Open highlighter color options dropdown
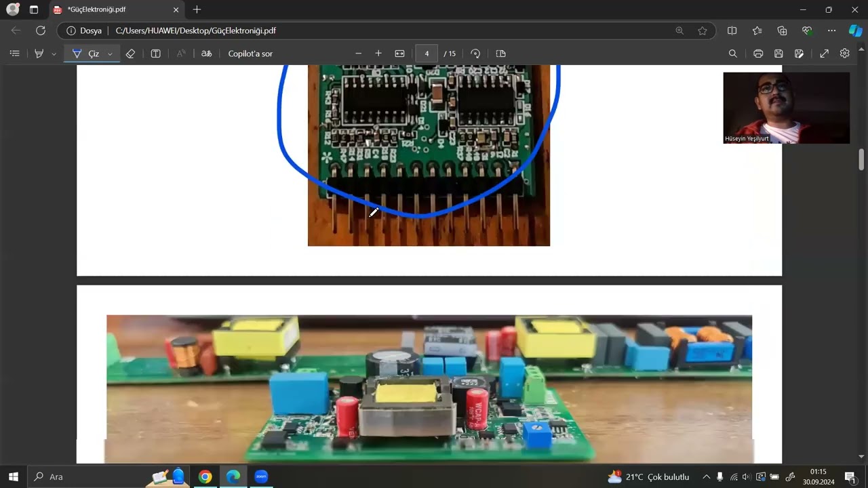 pos(54,54)
